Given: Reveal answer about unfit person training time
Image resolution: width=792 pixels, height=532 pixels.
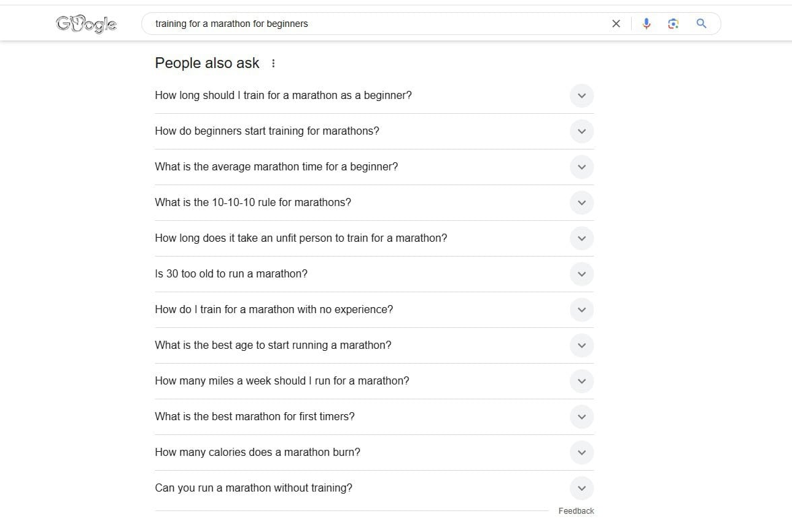Looking at the screenshot, I should pyautogui.click(x=581, y=238).
